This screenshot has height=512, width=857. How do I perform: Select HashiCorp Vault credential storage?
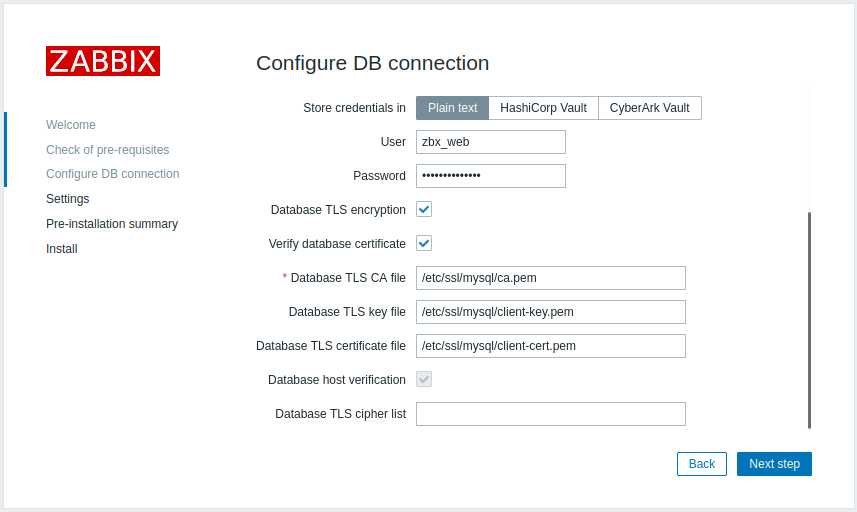point(543,108)
